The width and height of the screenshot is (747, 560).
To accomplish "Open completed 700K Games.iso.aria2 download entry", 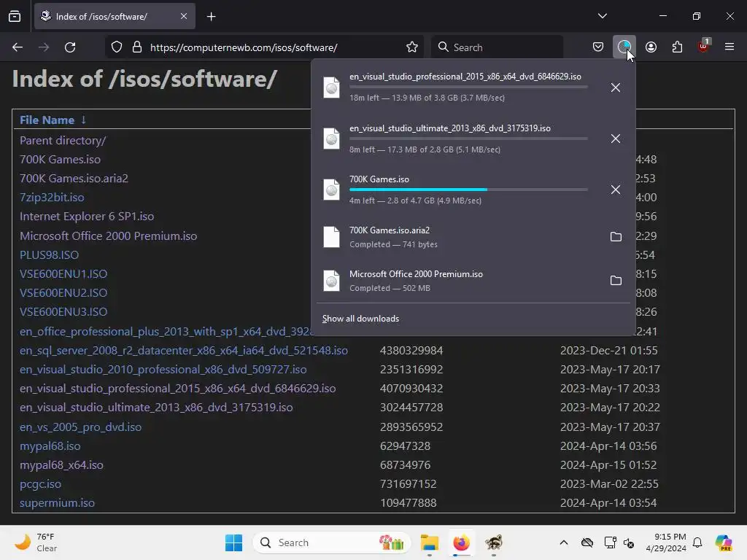I will 457,237.
